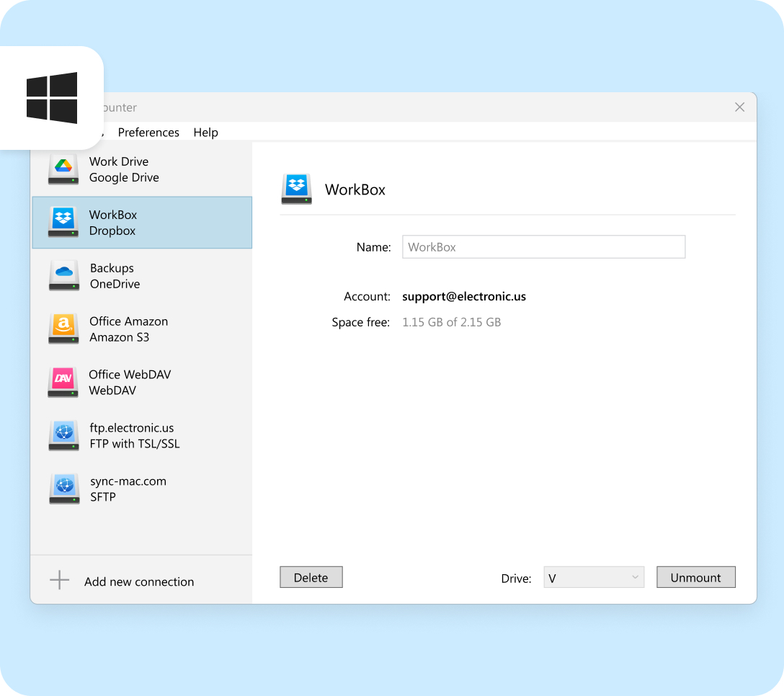Select the Office Amazon connection entry
This screenshot has width=784, height=696.
[129, 329]
